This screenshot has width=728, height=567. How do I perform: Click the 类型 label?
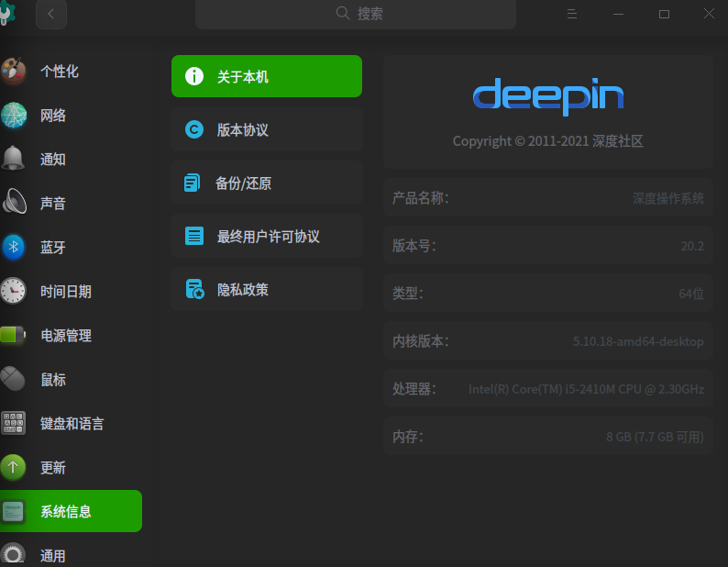point(408,294)
